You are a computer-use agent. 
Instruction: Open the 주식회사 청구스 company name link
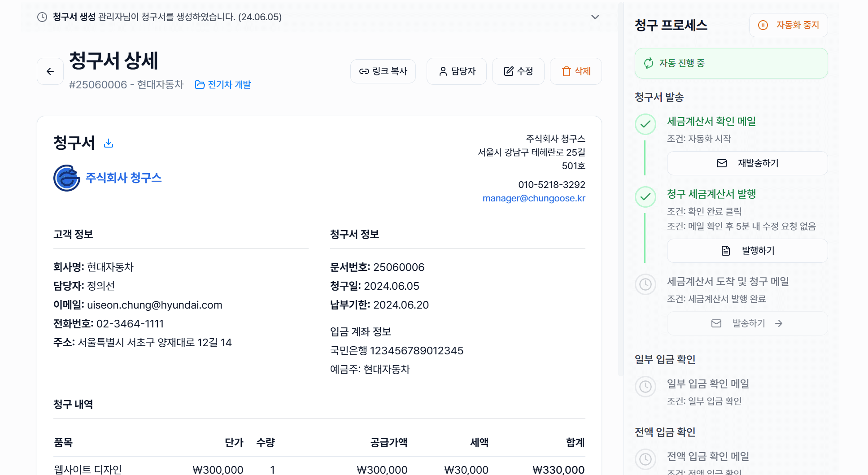[x=123, y=178]
